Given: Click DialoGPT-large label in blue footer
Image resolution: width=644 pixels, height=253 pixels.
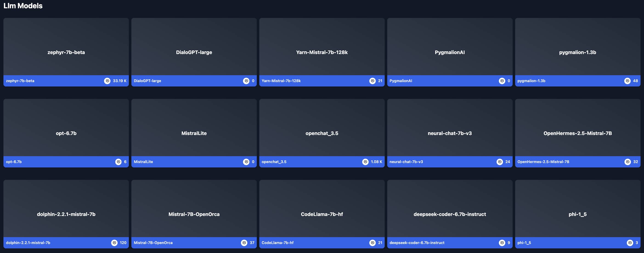Looking at the screenshot, I should point(147,81).
